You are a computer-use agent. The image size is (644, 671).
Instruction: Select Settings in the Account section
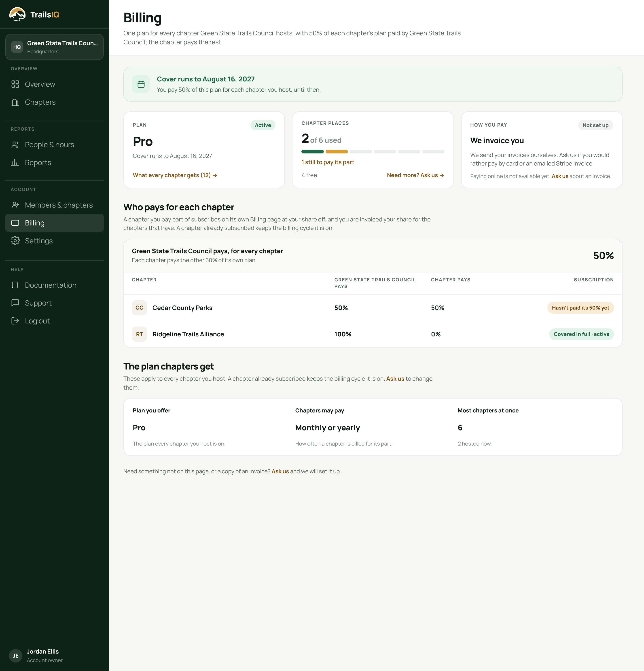click(x=54, y=241)
